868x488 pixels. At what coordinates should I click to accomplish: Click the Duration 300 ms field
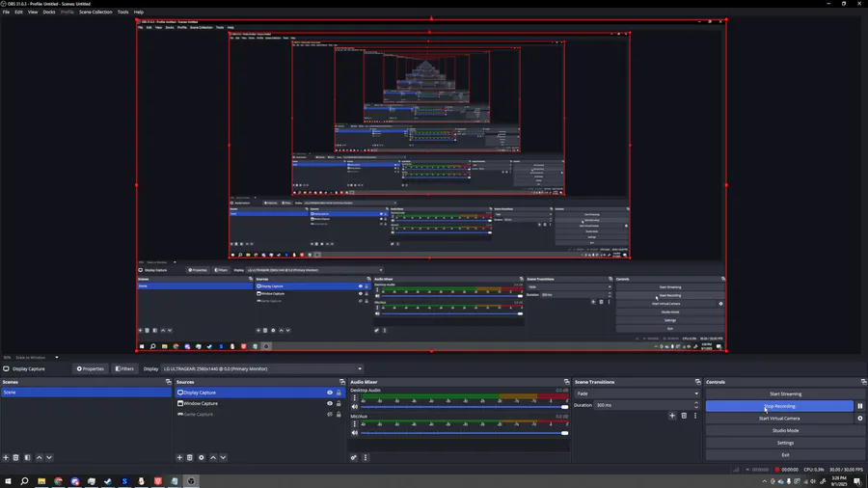[x=644, y=405]
